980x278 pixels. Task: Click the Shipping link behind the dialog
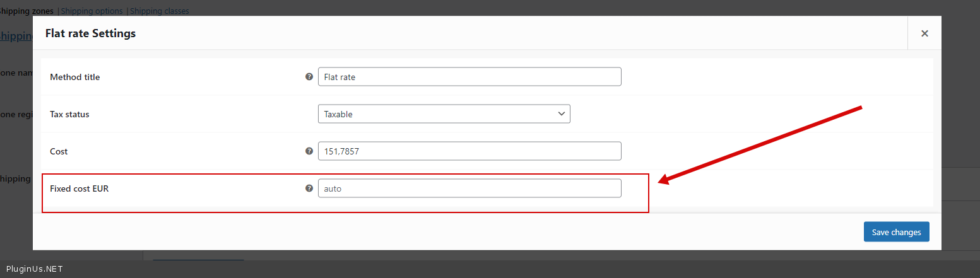16,37
